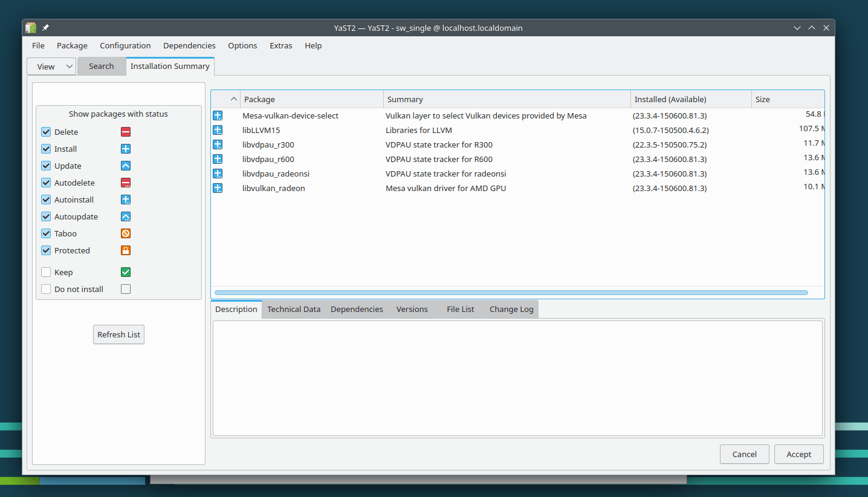Sort list by Summary column header
Screen dimensions: 868x497
coord(507,99)
